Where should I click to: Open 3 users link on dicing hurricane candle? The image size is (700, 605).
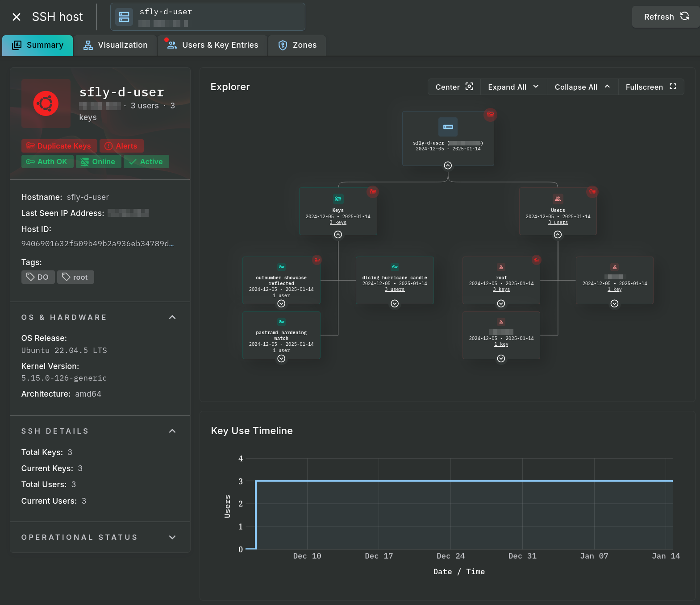click(x=395, y=290)
